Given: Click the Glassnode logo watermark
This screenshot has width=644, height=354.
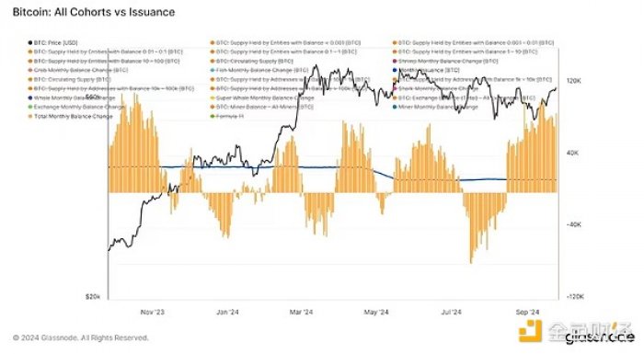Looking at the screenshot, I should click(x=600, y=338).
